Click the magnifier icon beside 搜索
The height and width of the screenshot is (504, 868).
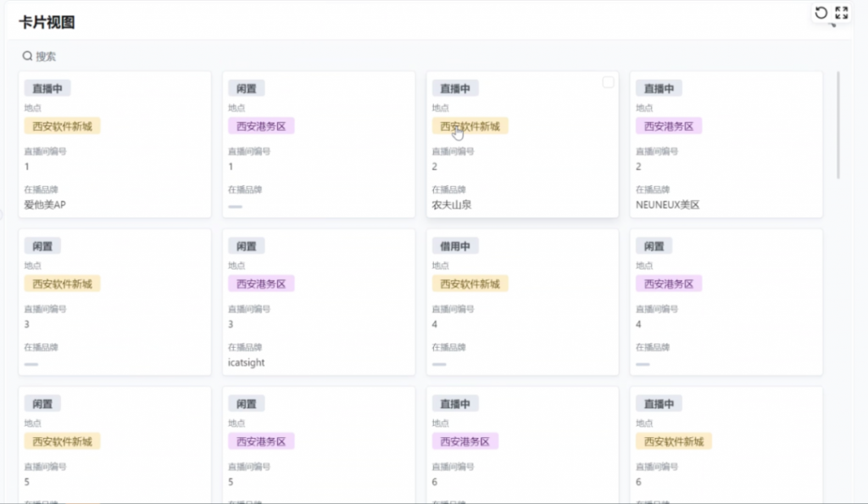pos(27,56)
